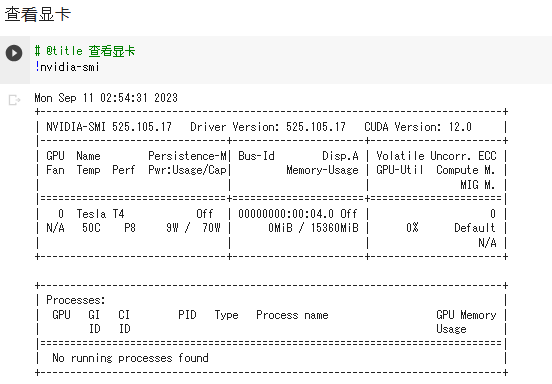The width and height of the screenshot is (552, 384).
Task: Click the cell output toggle icon
Action: [x=14, y=100]
